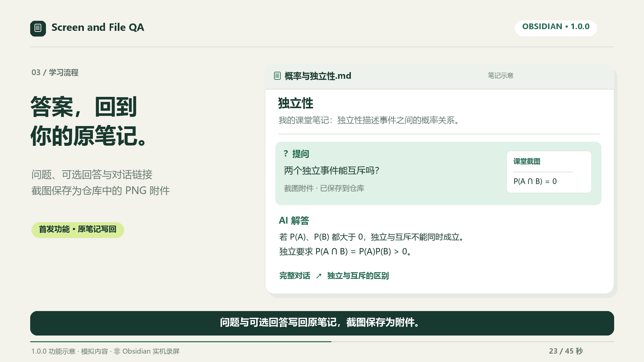This screenshot has height=362, width=644.
Task: Click the arrow icon after 完整对话
Action: point(319,276)
